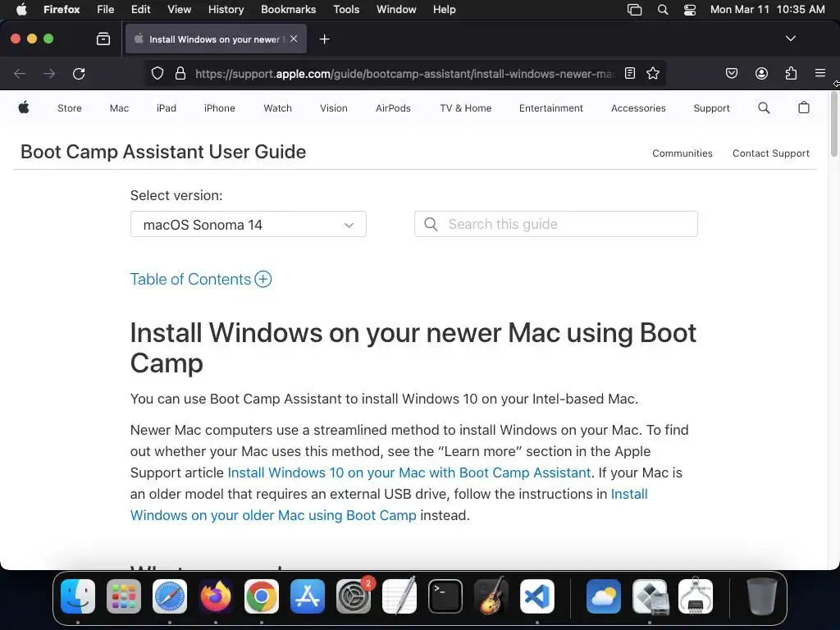View site security lock info

[180, 73]
